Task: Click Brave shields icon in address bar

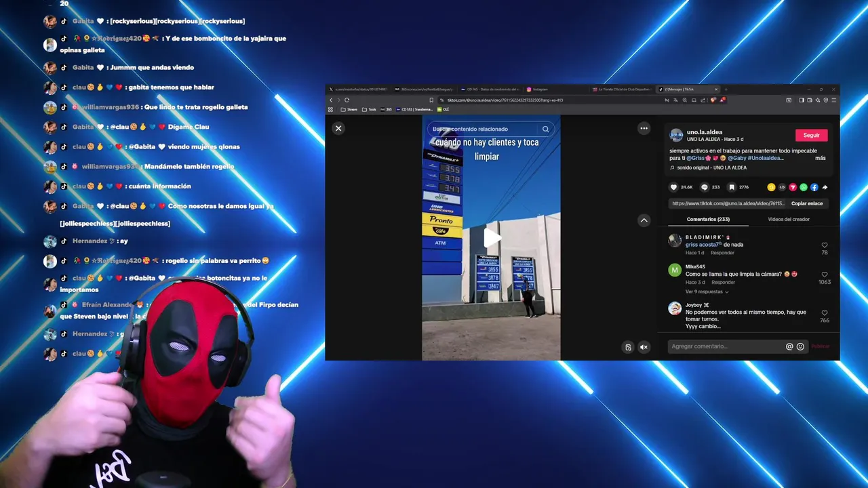Action: [x=713, y=100]
